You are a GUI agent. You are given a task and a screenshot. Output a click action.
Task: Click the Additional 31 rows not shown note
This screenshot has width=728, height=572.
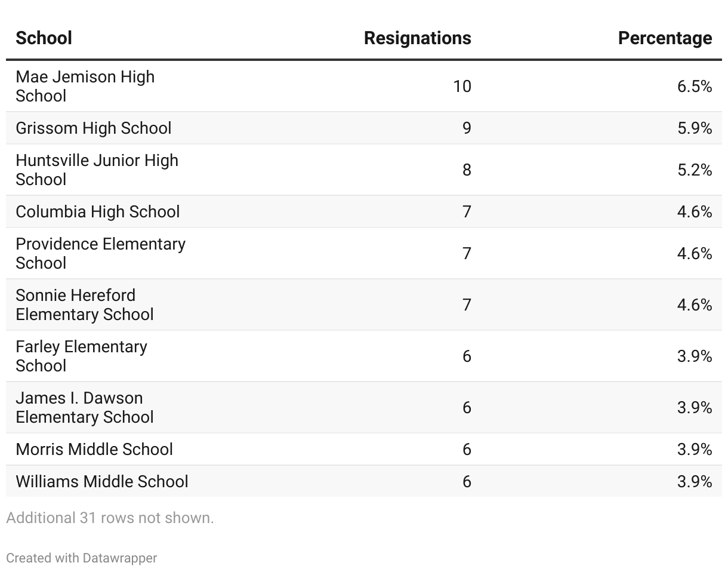tap(110, 518)
